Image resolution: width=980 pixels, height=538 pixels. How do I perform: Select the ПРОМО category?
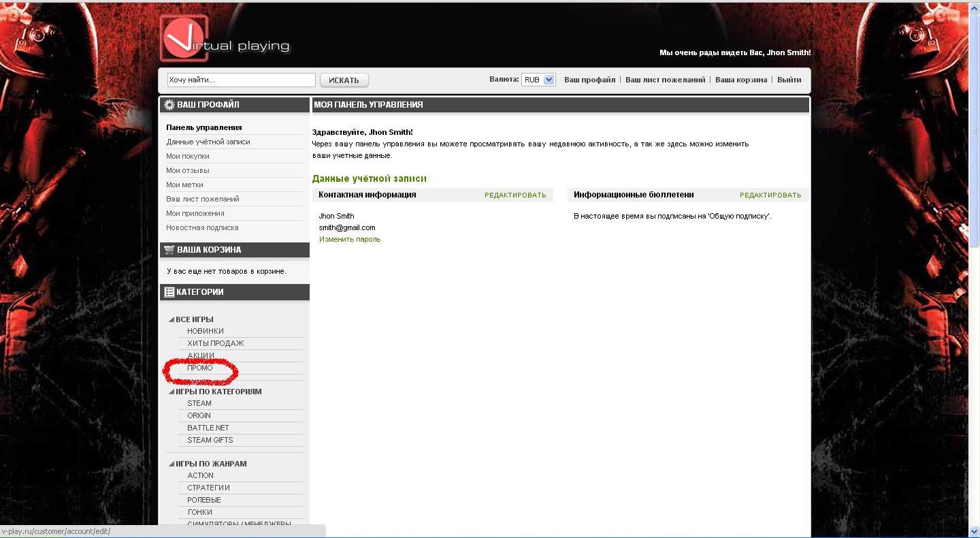[x=200, y=368]
